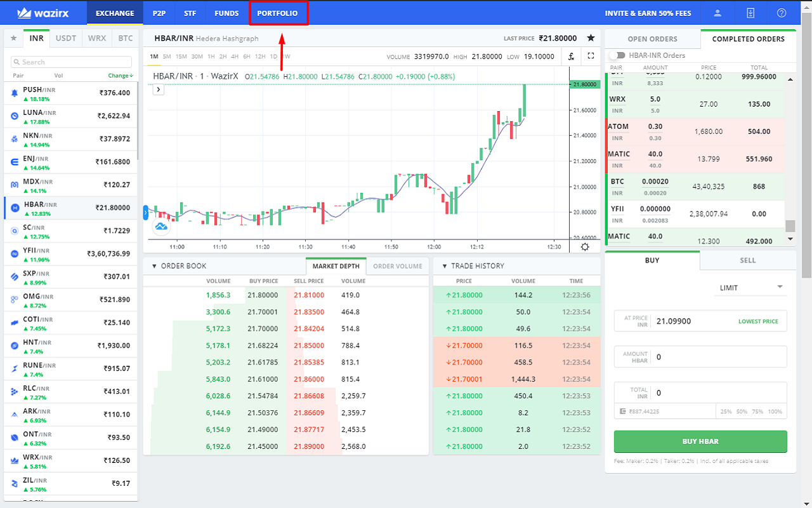Click the LUNA coin icon

pyautogui.click(x=15, y=116)
